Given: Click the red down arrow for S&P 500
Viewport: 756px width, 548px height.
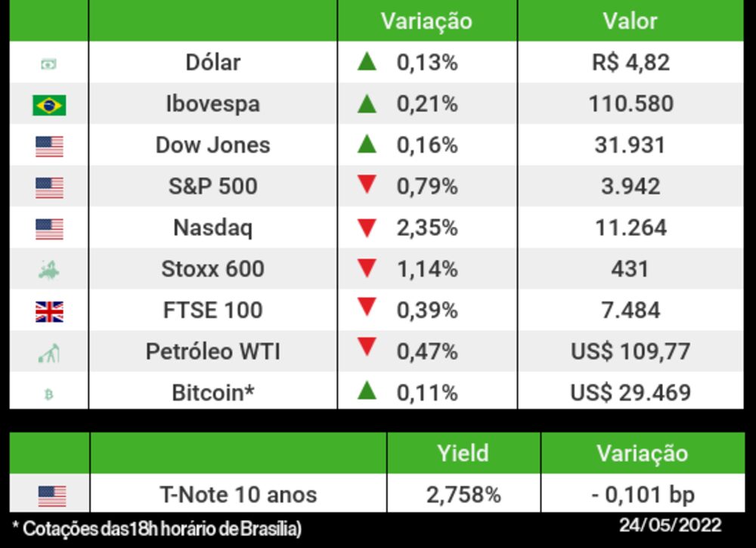Looking at the screenshot, I should (367, 185).
